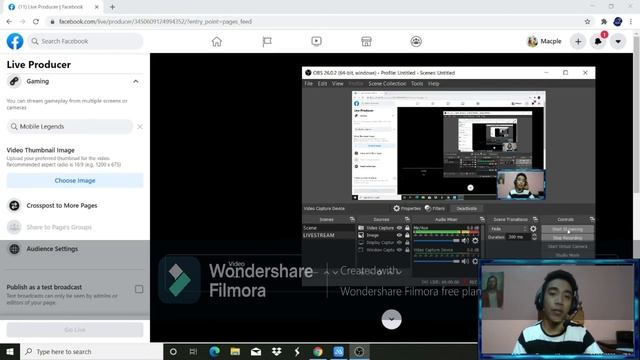The image size is (640, 360).
Task: Focus the Search Facebook field
Action: click(85, 41)
